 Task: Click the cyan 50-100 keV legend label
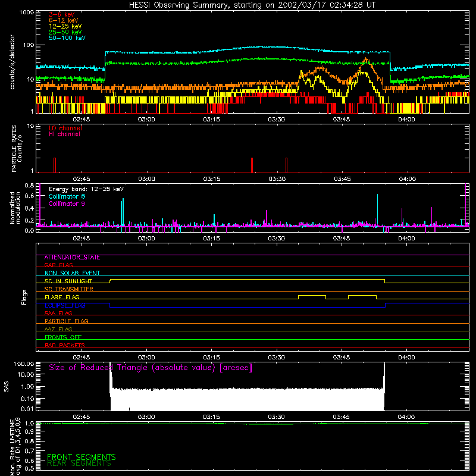click(x=67, y=38)
